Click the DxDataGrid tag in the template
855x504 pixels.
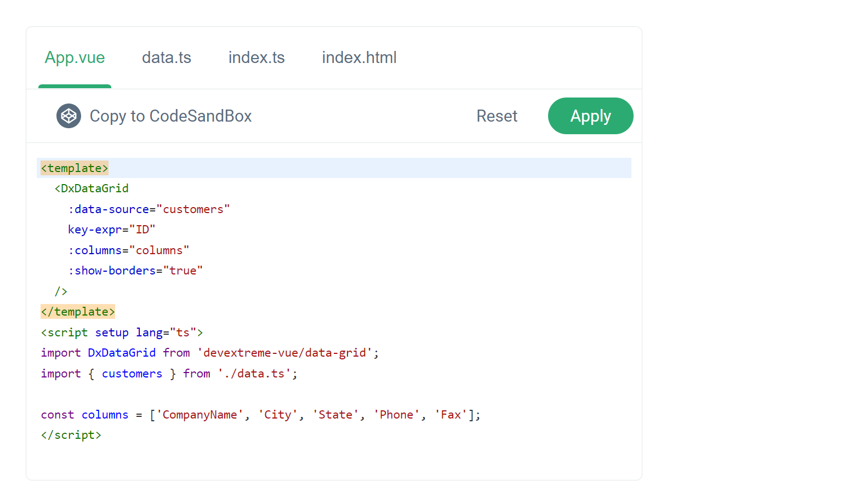pyautogui.click(x=92, y=188)
